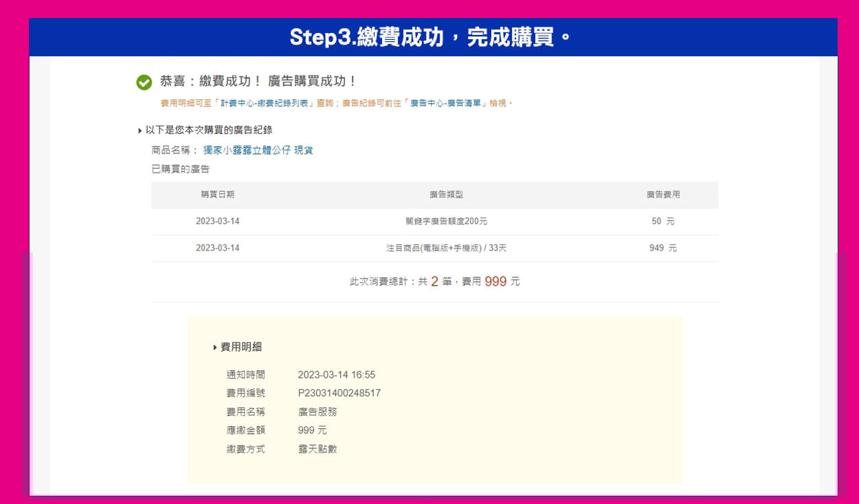Click the 50 元 ad fee cell

click(662, 221)
